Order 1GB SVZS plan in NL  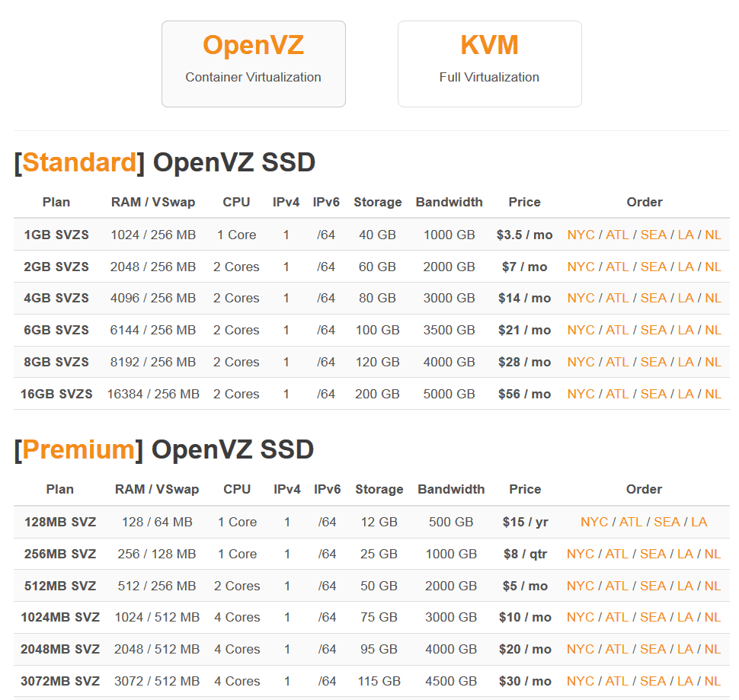point(712,235)
